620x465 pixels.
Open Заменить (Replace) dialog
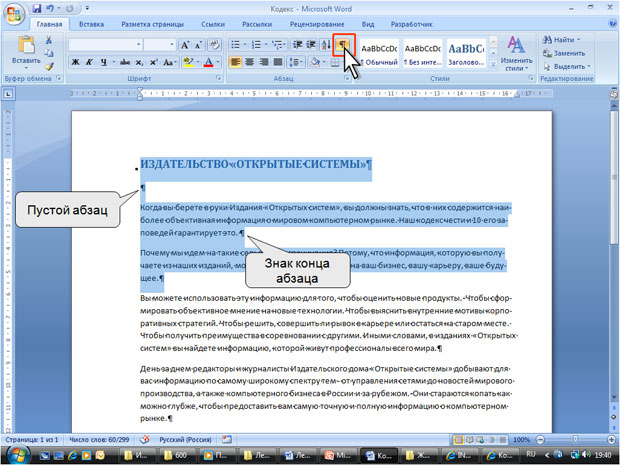564,53
